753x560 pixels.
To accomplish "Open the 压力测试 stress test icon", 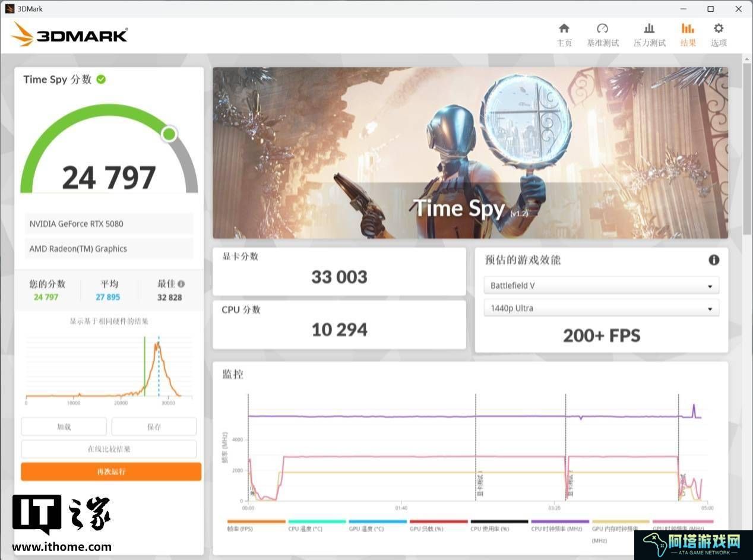I will pos(649,29).
